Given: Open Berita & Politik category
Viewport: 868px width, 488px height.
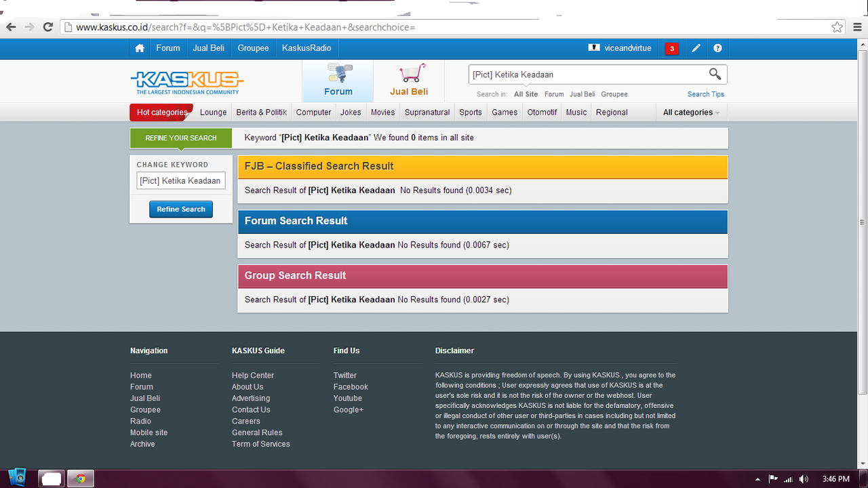Looking at the screenshot, I should click(x=262, y=113).
